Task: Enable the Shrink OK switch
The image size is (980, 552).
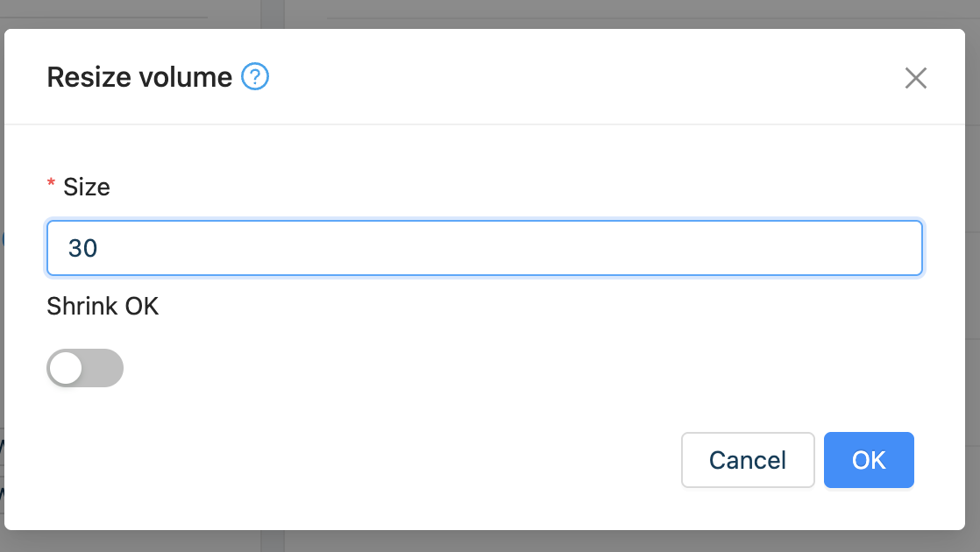Action: click(x=85, y=368)
